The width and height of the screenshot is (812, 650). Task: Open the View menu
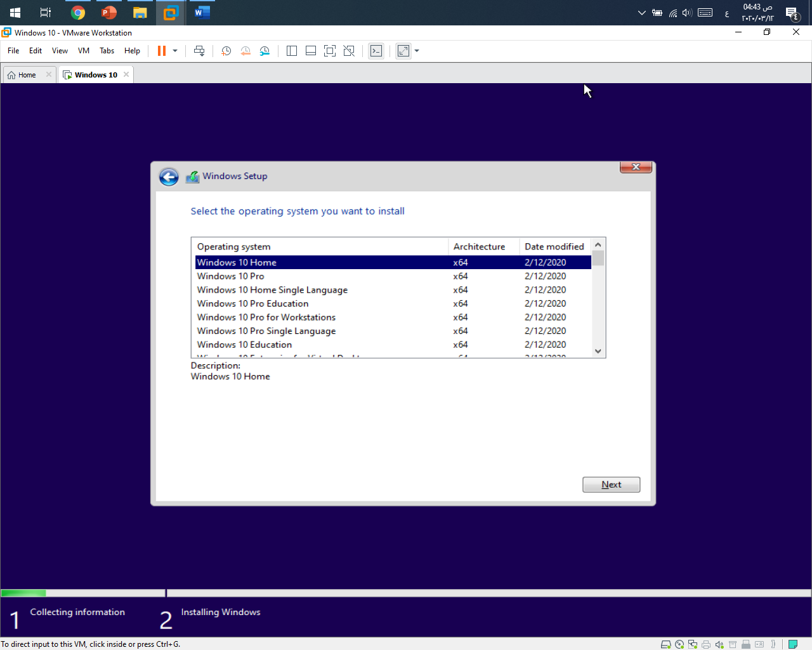(x=60, y=51)
